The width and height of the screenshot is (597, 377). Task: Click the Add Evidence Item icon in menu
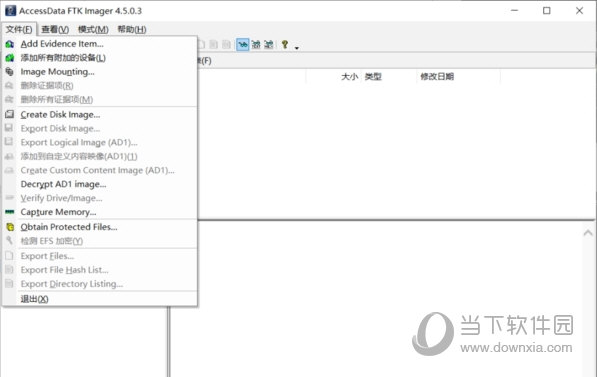tap(10, 44)
